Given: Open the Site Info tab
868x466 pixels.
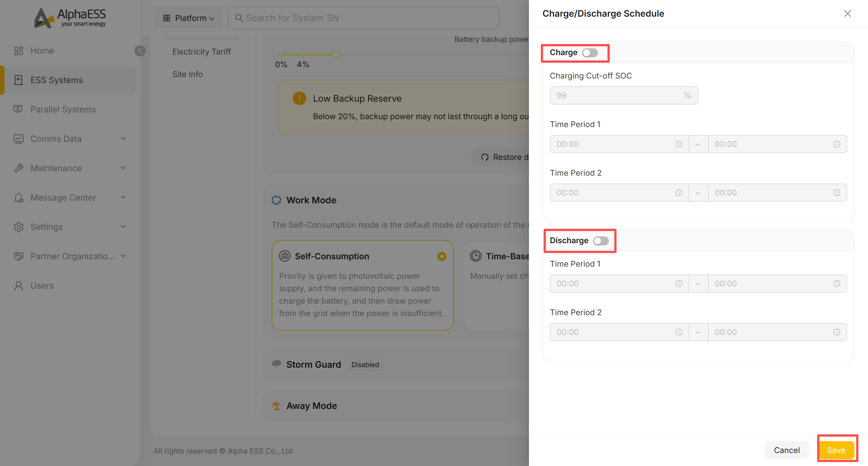Looking at the screenshot, I should click(187, 74).
